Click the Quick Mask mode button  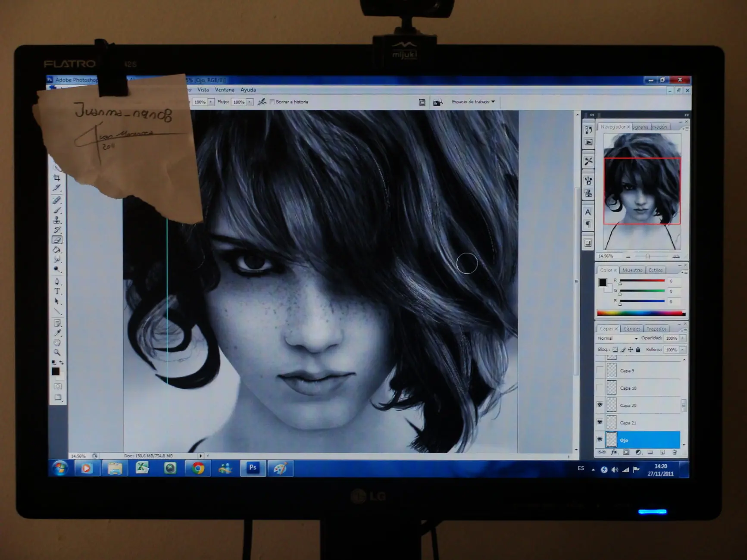[58, 386]
